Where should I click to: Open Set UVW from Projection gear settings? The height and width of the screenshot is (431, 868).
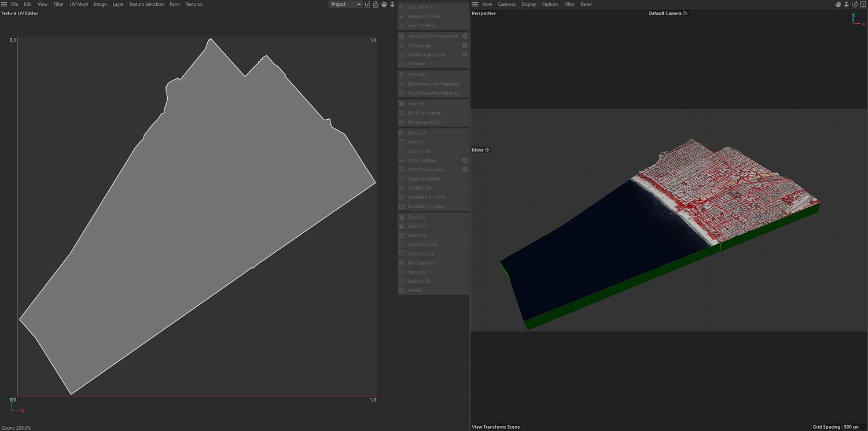pos(465,36)
